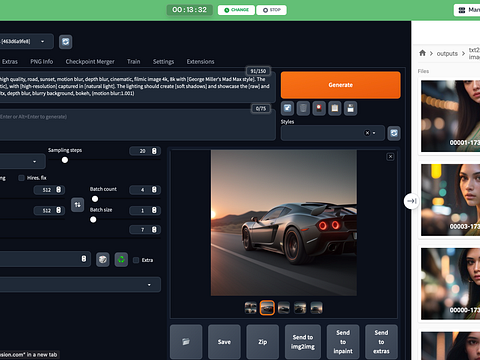Save style with the floppy disk icon

[351, 108]
